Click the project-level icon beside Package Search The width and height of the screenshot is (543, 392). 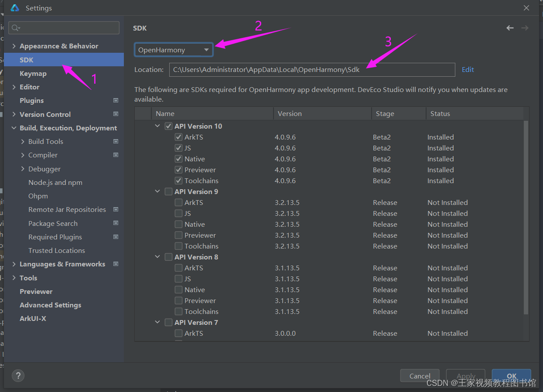(116, 223)
